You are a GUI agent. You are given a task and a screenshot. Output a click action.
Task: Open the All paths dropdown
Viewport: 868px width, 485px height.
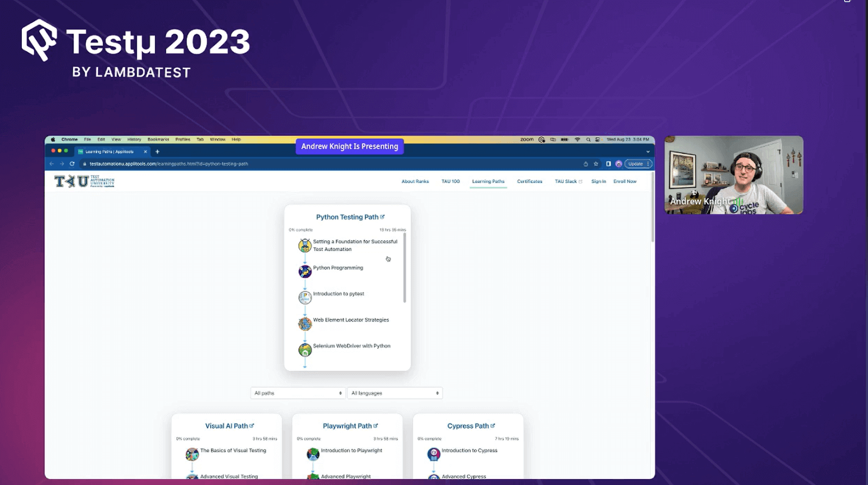point(297,393)
